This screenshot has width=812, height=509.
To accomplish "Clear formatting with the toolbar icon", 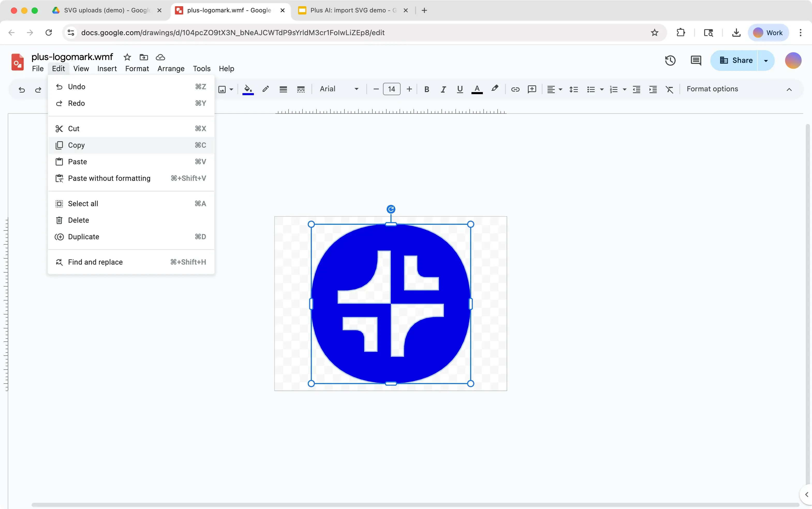I will (x=669, y=89).
